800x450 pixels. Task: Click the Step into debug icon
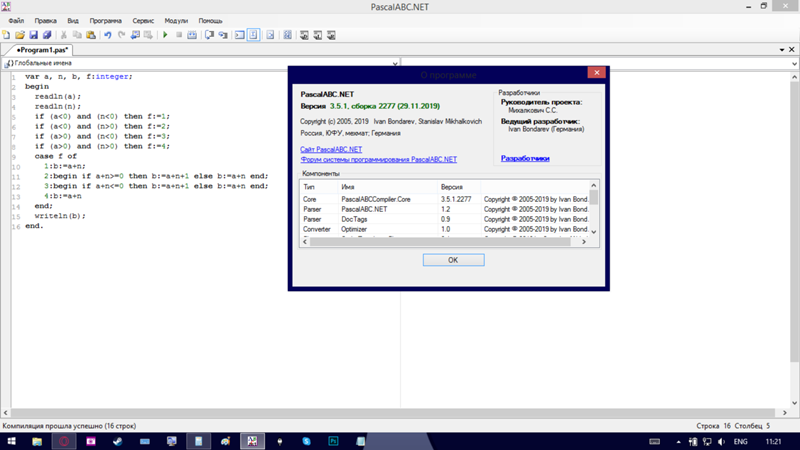tap(223, 35)
